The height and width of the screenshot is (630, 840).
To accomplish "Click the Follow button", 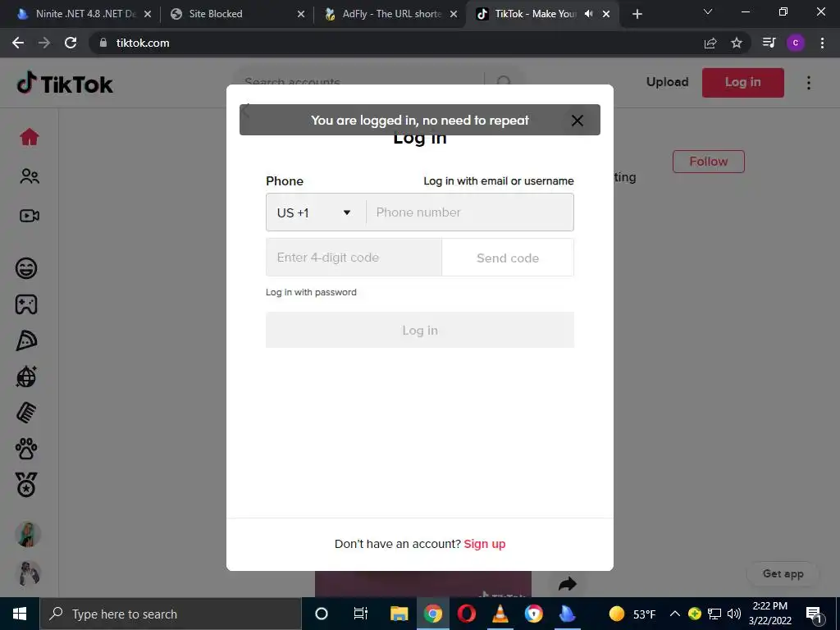I will [x=708, y=162].
